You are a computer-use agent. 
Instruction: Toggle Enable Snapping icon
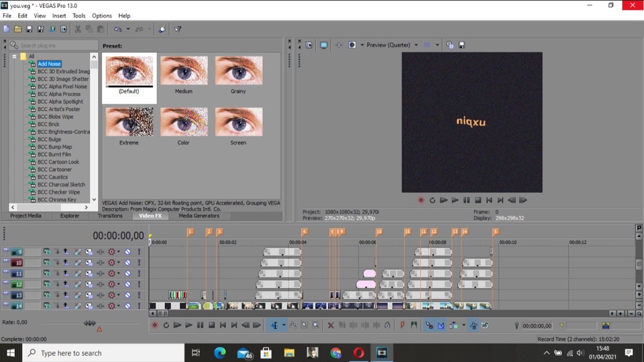tap(429, 326)
